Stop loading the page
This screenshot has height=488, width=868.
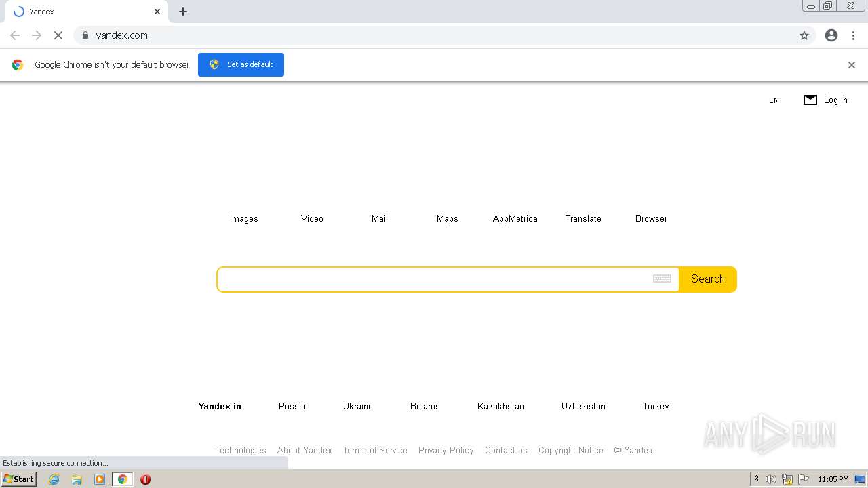click(58, 35)
